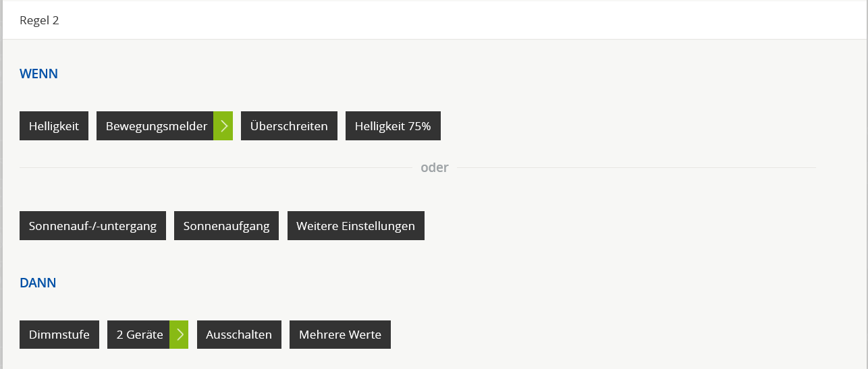Image resolution: width=868 pixels, height=369 pixels.
Task: Click the Ausschalten action chip
Action: click(239, 335)
